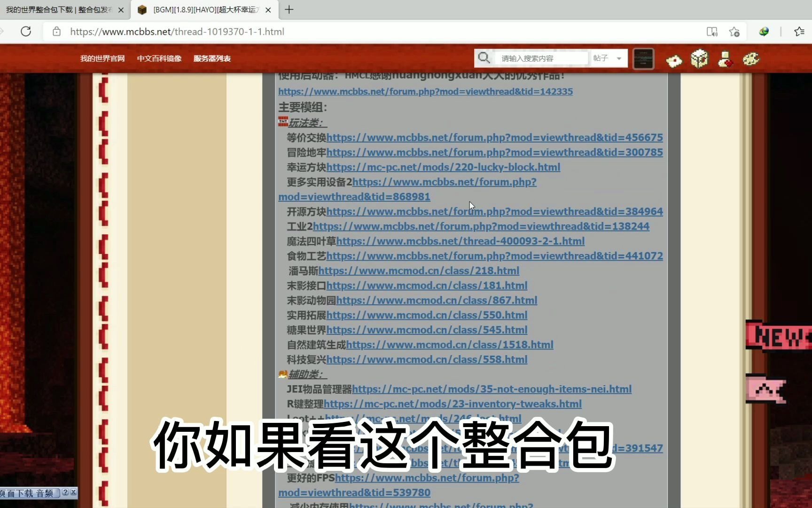Screen dimensions: 812x508
Task: Open the search icon in the forum header
Action: [x=484, y=58]
